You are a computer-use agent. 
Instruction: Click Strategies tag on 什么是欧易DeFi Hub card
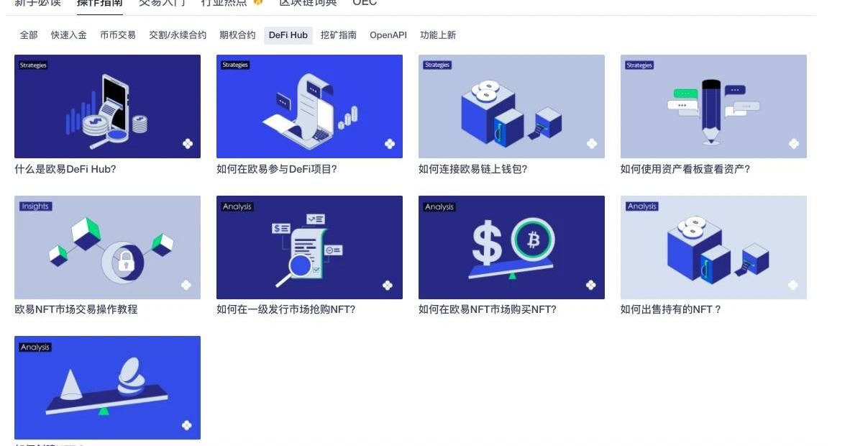point(33,65)
